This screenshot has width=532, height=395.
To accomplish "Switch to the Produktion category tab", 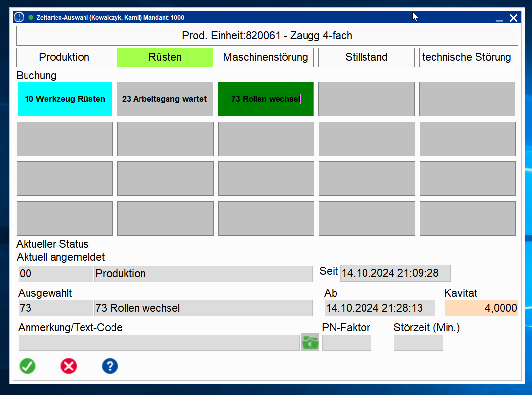I will click(64, 57).
